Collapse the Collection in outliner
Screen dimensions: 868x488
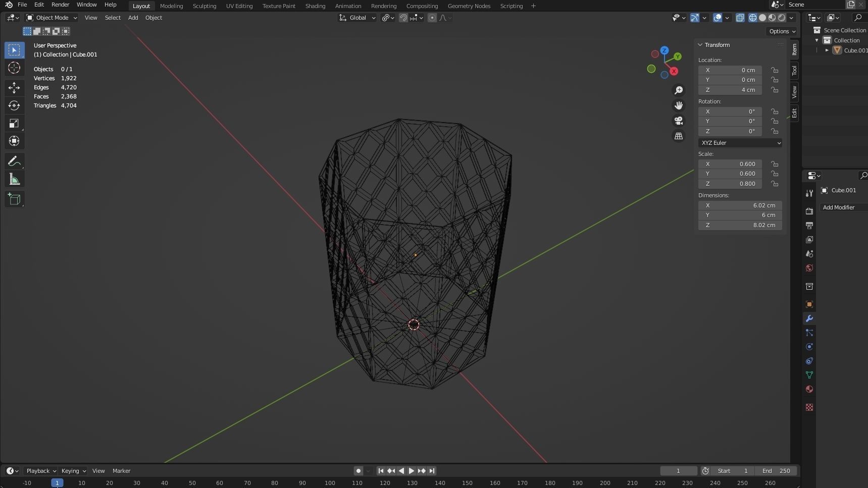817,40
